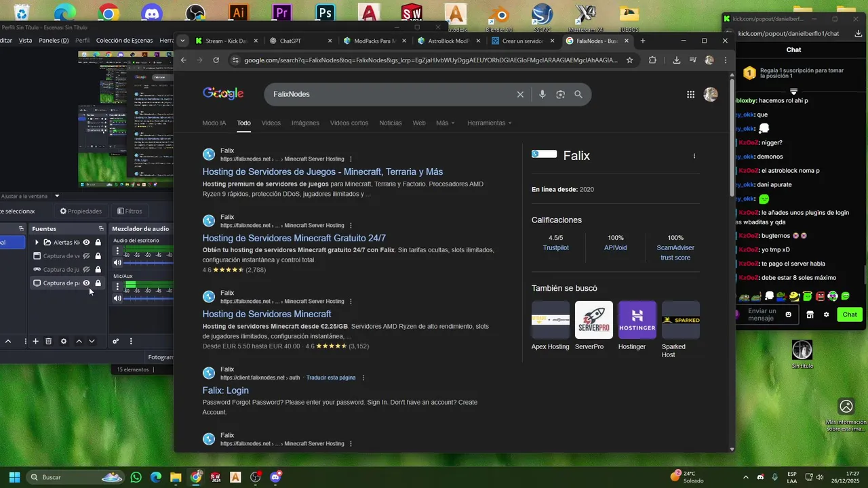Hide the Captura de pantalla source
The width and height of the screenshot is (868, 488).
[86, 283]
